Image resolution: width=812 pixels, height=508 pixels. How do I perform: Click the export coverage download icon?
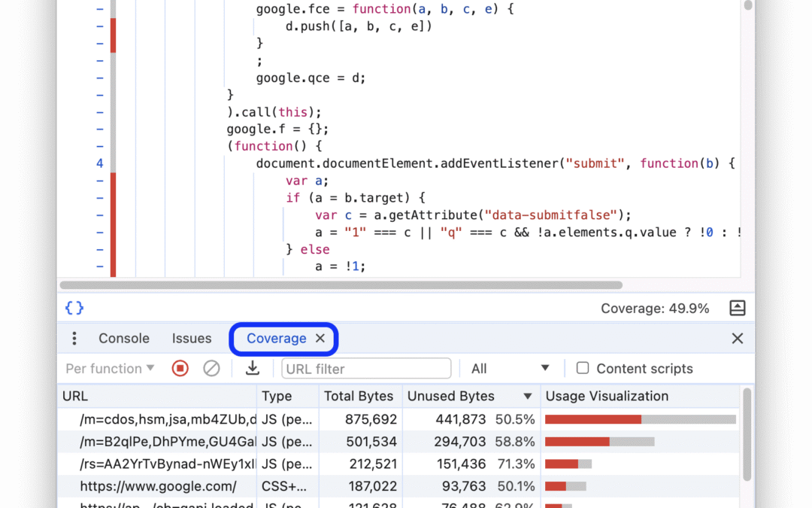(253, 368)
